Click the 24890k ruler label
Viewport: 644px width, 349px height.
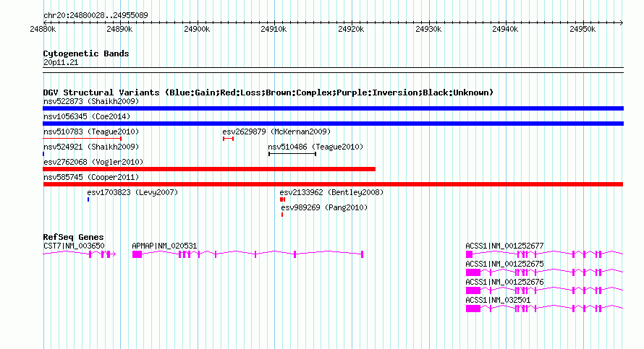(119, 29)
